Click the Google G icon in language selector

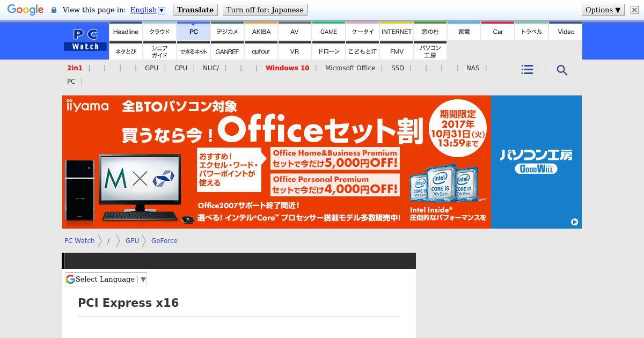click(x=70, y=279)
